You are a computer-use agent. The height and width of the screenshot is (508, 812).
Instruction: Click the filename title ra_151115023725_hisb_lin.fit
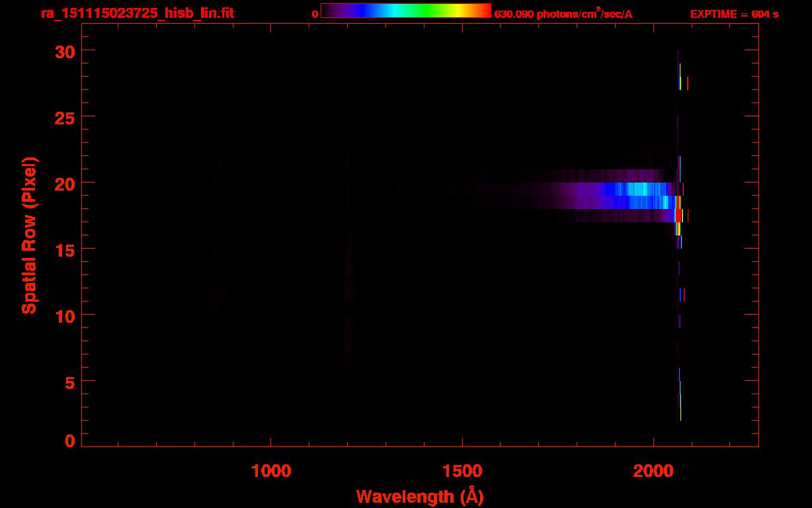pyautogui.click(x=136, y=13)
